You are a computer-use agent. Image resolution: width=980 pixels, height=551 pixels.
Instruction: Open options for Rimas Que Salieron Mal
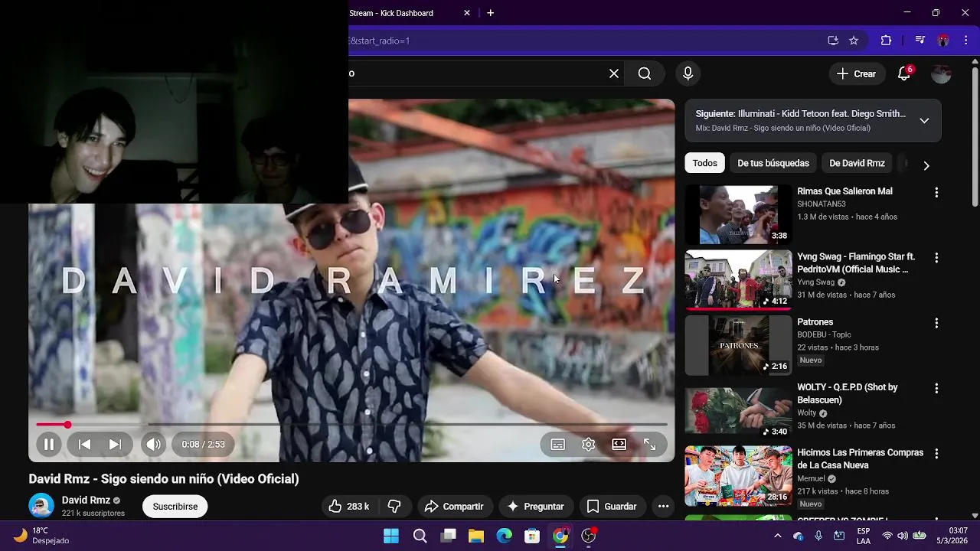click(936, 193)
